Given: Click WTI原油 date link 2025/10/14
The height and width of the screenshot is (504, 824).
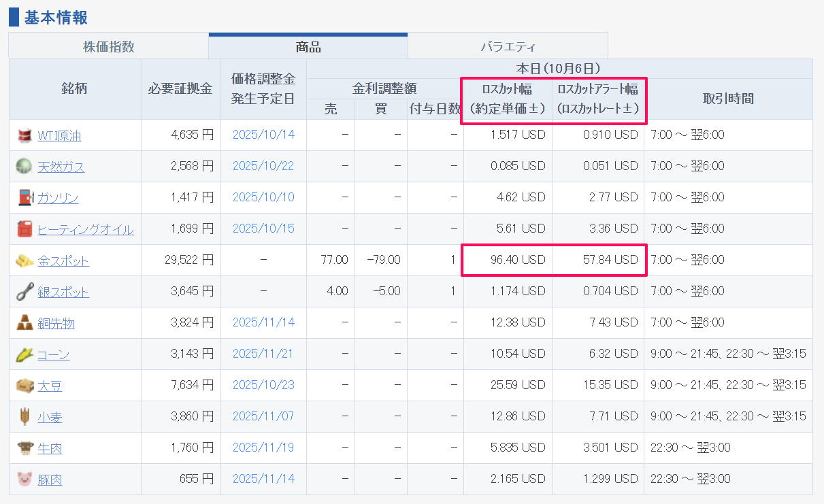Looking at the screenshot, I should (x=263, y=135).
